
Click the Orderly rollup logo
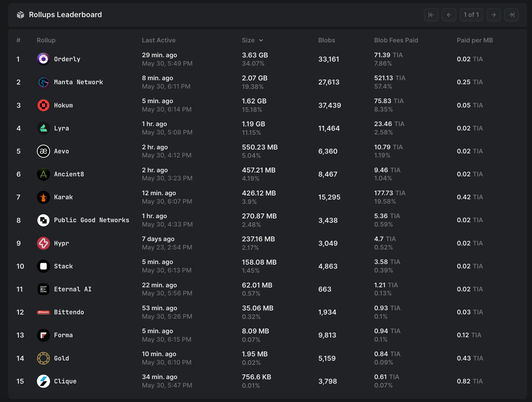coord(43,59)
